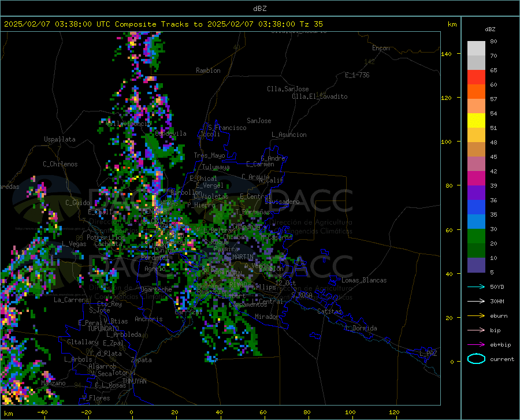Viewport: 520px width, 420px height.
Task: Click the 60 km vertical axis tick
Action: (x=449, y=230)
